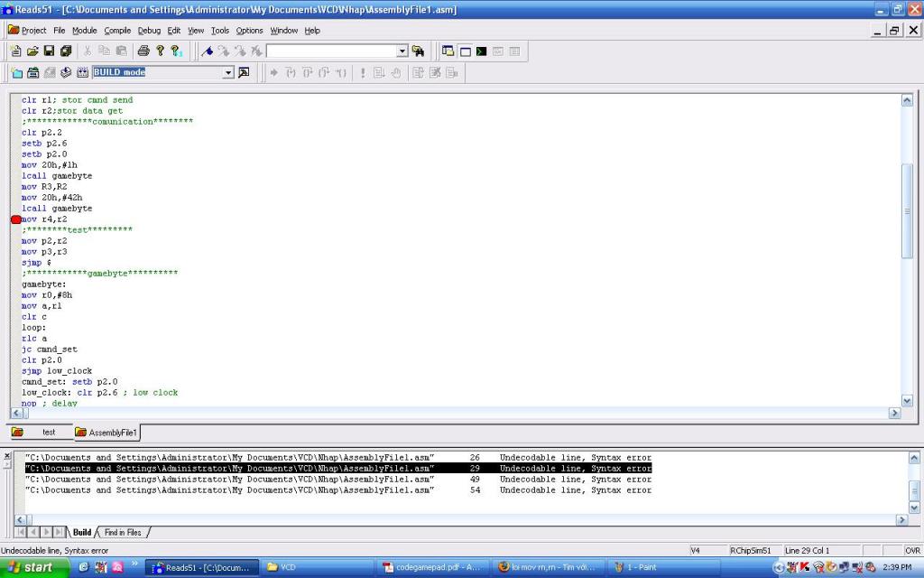Select the line 26 syntax error entry

click(338, 458)
